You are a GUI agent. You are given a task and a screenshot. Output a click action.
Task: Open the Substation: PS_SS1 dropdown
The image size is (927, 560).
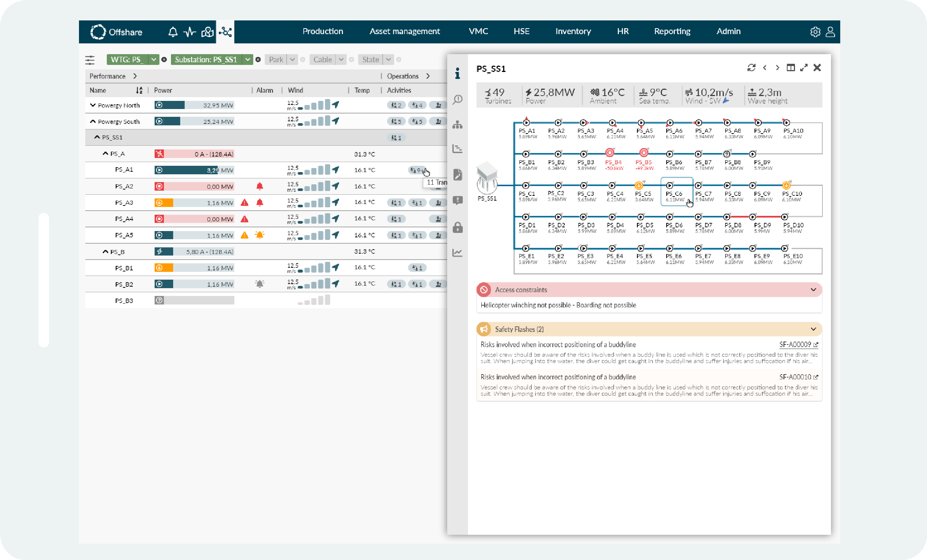point(247,60)
